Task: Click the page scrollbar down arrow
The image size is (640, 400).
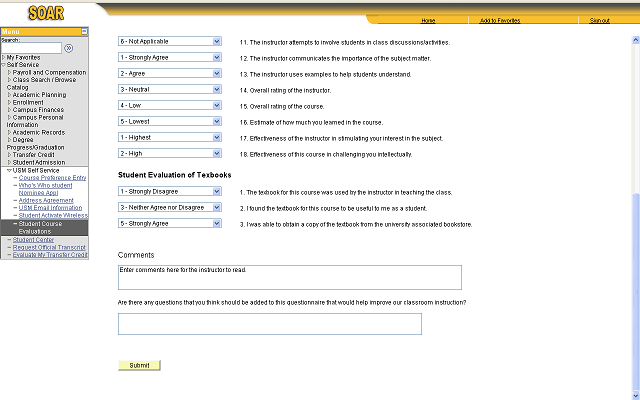Action: tap(636, 396)
